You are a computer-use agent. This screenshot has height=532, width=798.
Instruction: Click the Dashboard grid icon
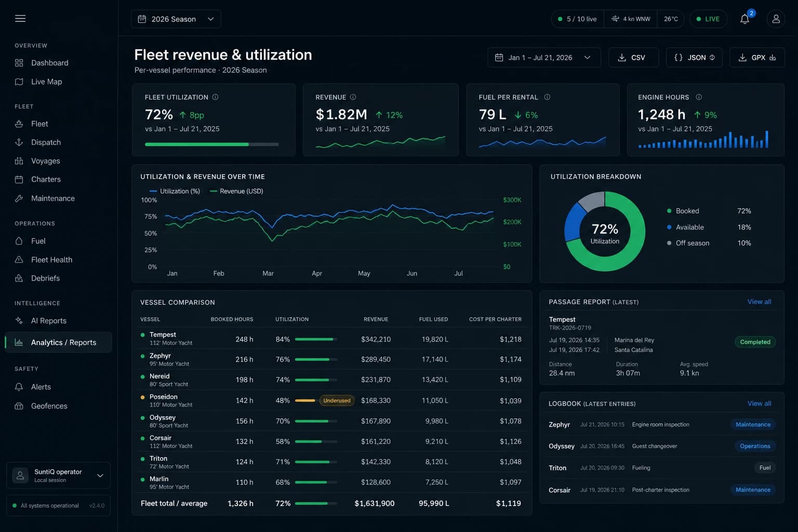[x=19, y=63]
